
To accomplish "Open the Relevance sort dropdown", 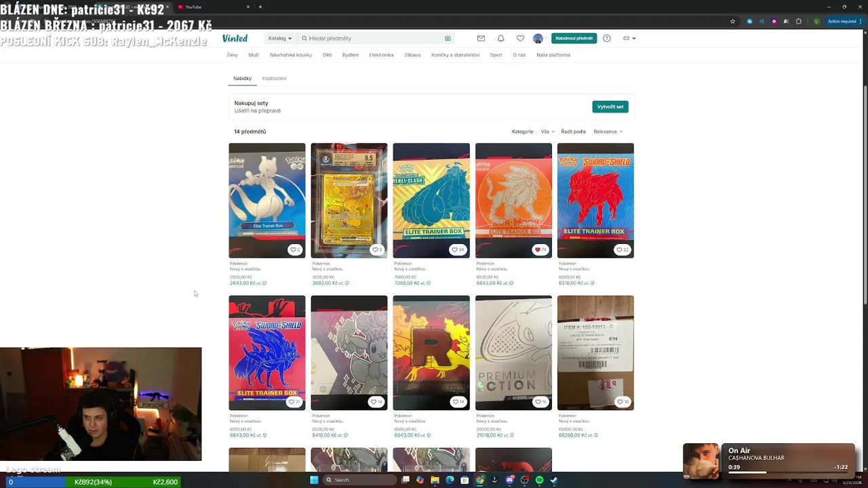I will pos(608,131).
